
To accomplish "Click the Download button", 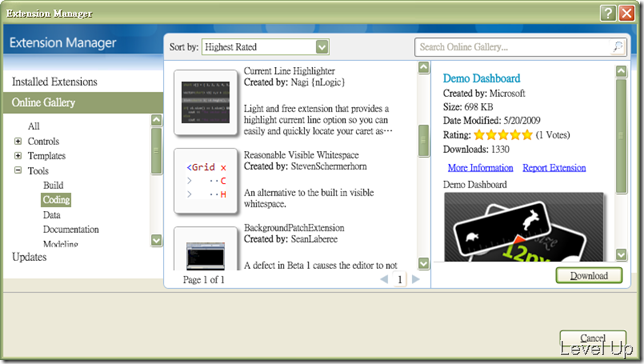I will pyautogui.click(x=589, y=276).
